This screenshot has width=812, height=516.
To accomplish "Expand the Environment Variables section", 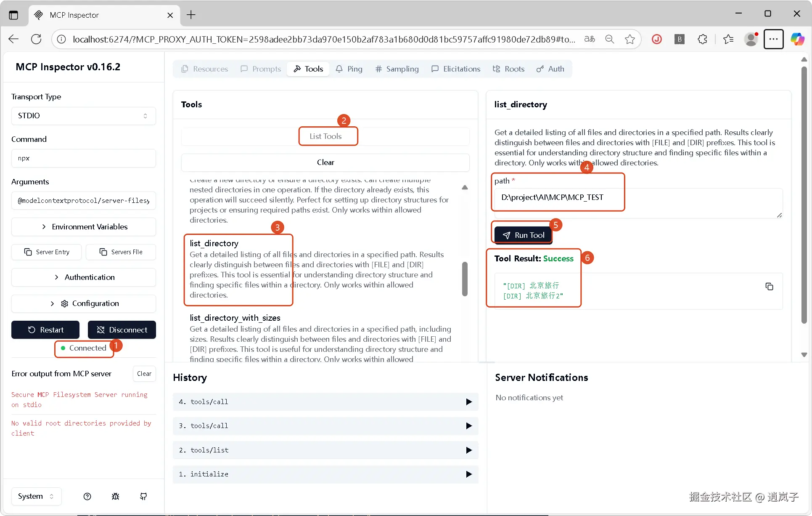I will [84, 227].
